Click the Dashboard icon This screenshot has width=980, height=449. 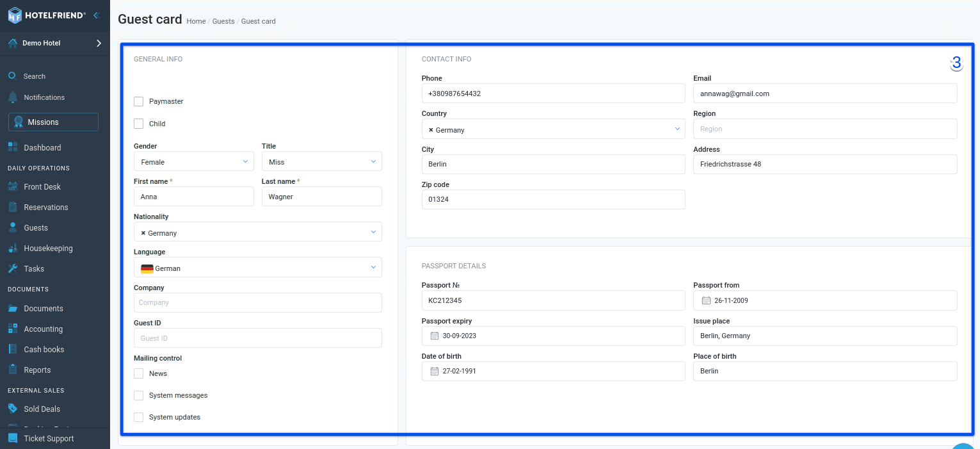coord(13,147)
